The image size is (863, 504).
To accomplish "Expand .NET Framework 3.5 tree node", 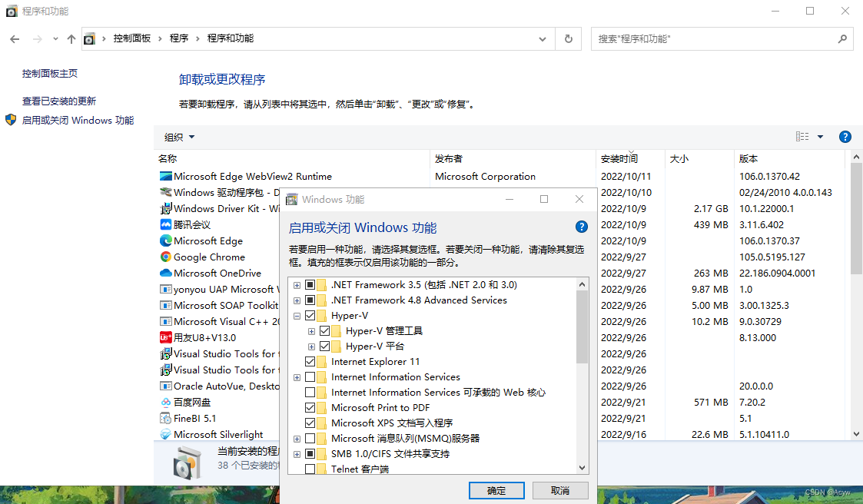I will [297, 285].
